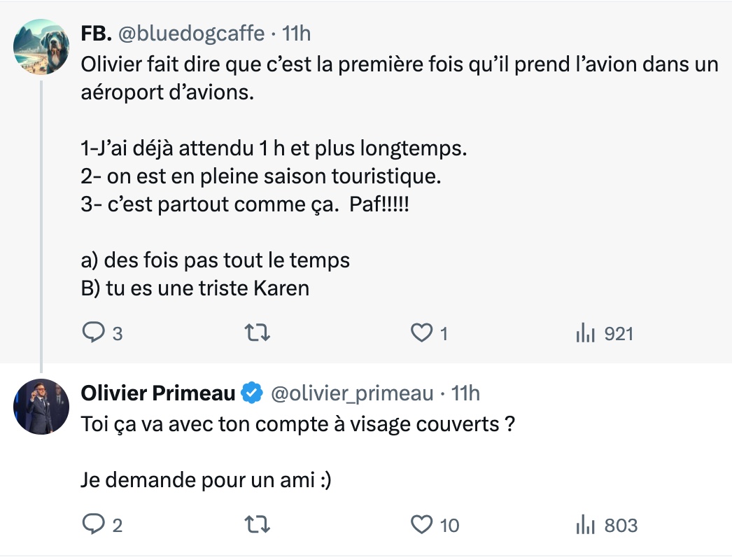
Task: Click the line 'Je demande pour un ami :)'
Action: (206, 479)
